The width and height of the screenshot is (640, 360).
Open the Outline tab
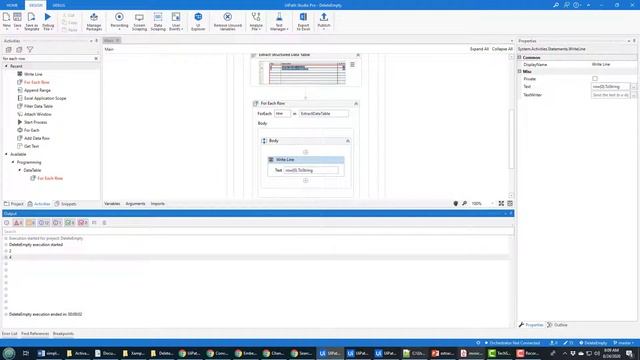click(x=558, y=325)
